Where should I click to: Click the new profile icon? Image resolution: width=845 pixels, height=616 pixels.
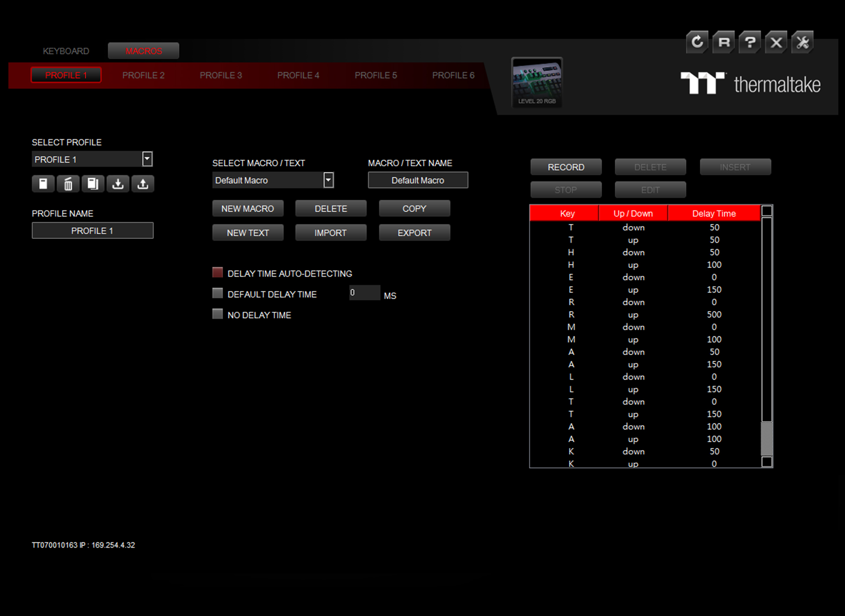point(43,183)
